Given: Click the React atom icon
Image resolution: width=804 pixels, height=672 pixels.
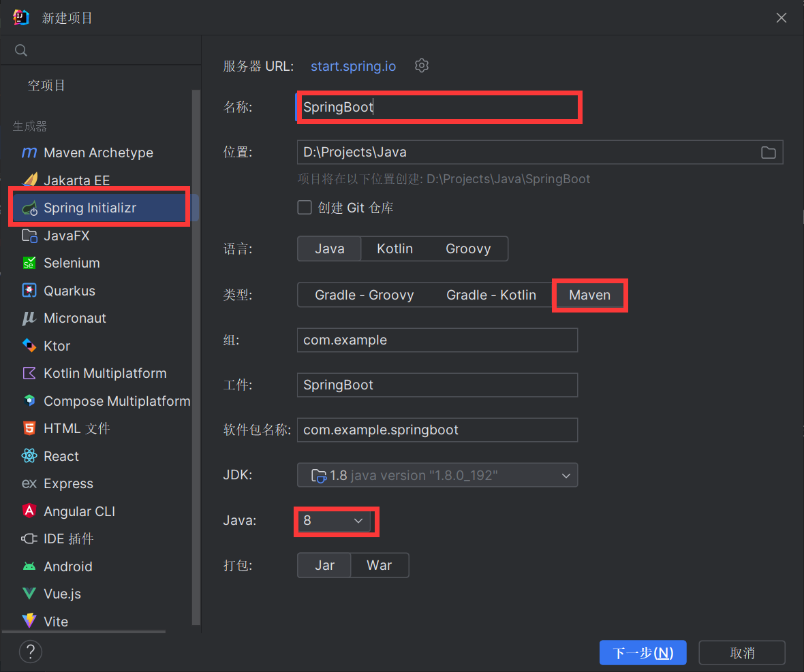Looking at the screenshot, I should (29, 456).
